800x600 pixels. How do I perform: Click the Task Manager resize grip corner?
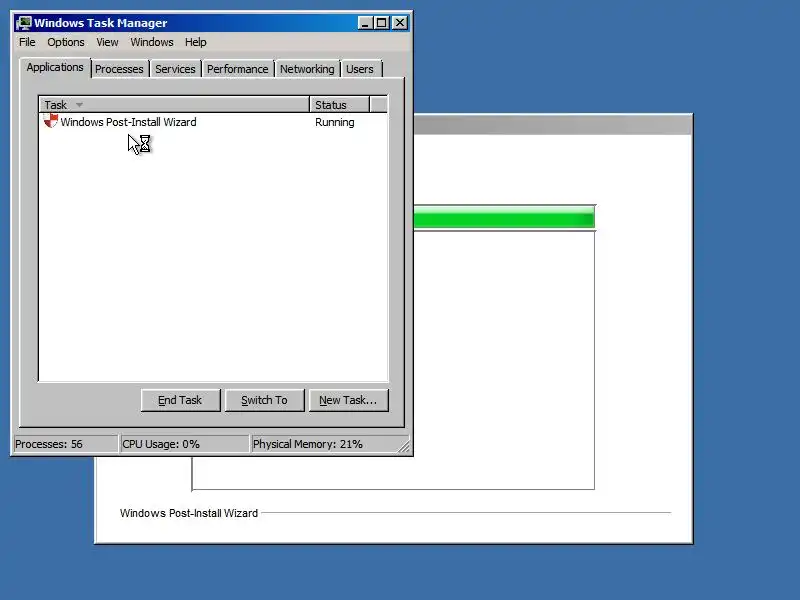tap(404, 447)
